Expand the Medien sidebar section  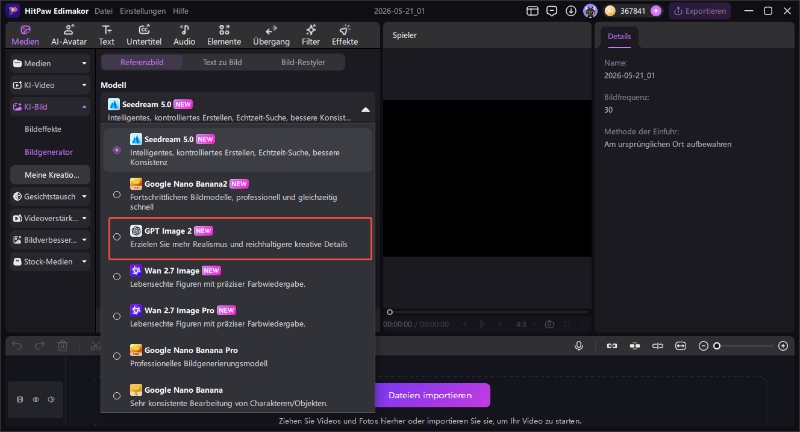tap(50, 63)
